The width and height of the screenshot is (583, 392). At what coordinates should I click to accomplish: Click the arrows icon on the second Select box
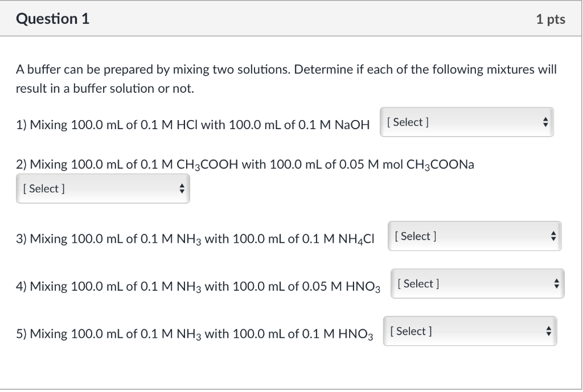click(182, 188)
